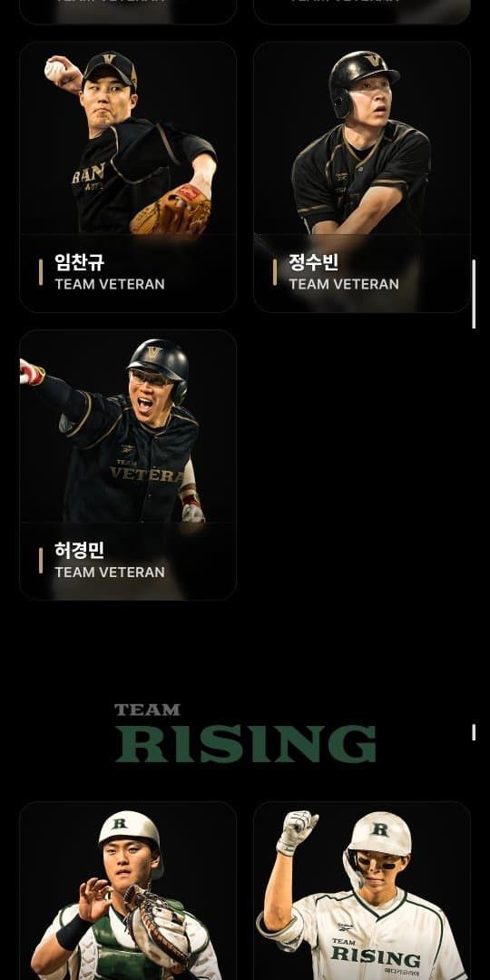490x980 pixels.
Task: Click the gold accent bar beside 정수빈
Action: pyautogui.click(x=274, y=272)
